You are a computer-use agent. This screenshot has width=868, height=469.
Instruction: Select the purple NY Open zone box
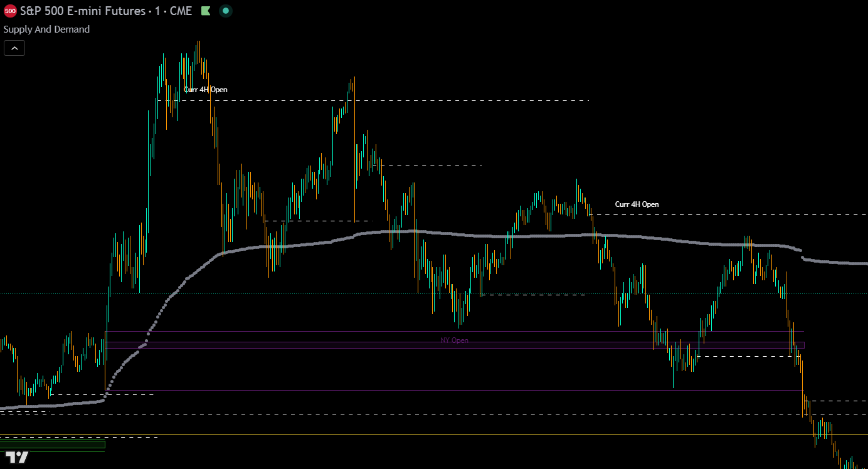455,345
